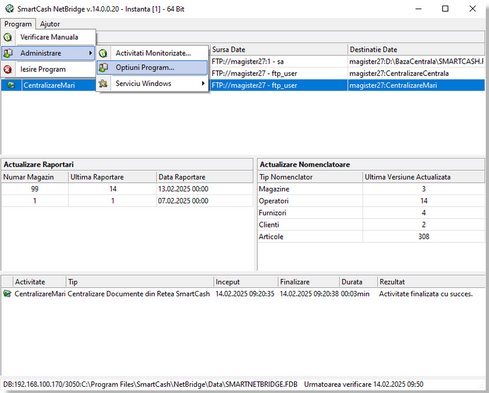Open the Ajutor menu
Screen dimensions: 489x393
(50, 24)
